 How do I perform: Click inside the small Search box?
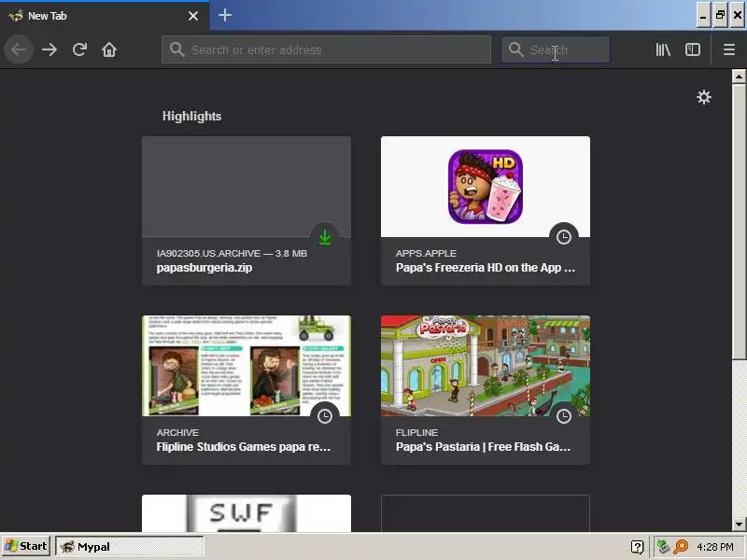[x=556, y=49]
